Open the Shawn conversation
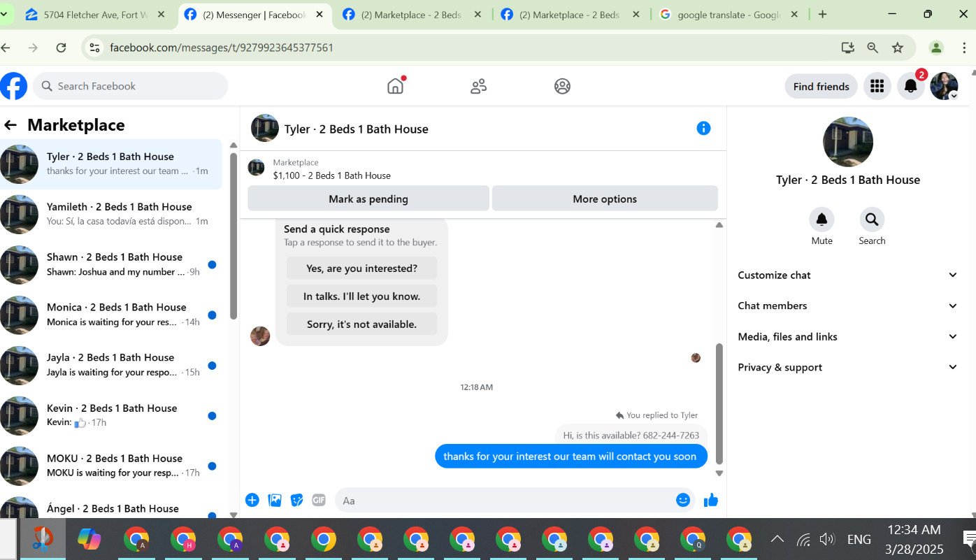 [111, 264]
